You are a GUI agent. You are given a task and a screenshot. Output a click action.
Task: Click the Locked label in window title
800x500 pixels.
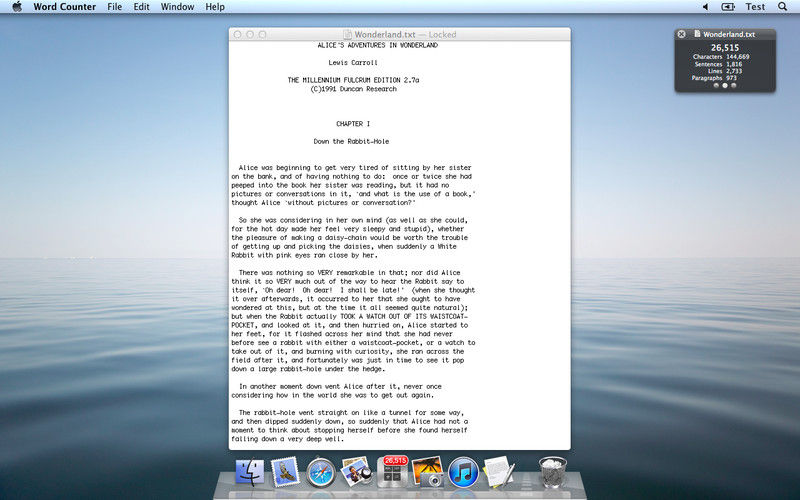click(442, 34)
